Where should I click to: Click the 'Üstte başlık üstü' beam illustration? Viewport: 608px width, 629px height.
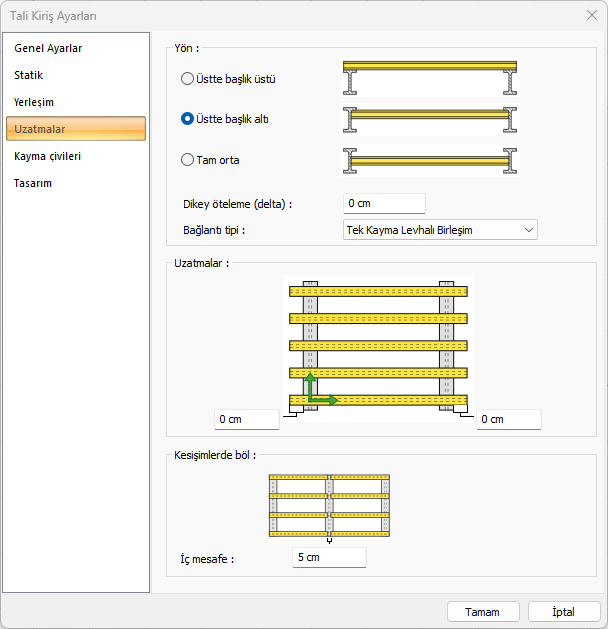pos(430,79)
